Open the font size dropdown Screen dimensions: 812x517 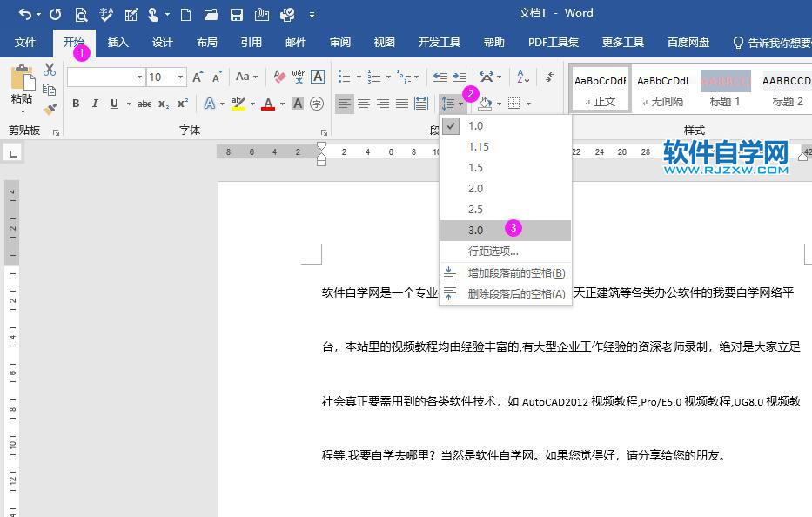tap(180, 76)
